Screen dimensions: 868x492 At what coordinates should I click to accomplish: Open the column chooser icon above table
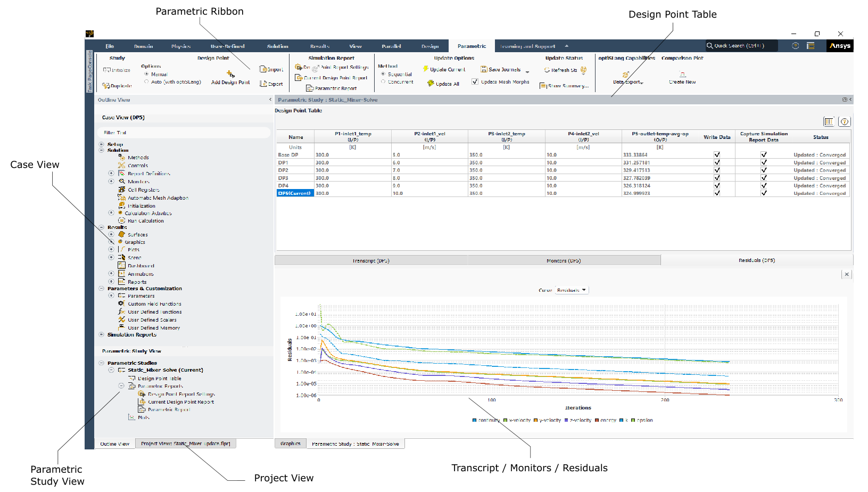pos(829,122)
